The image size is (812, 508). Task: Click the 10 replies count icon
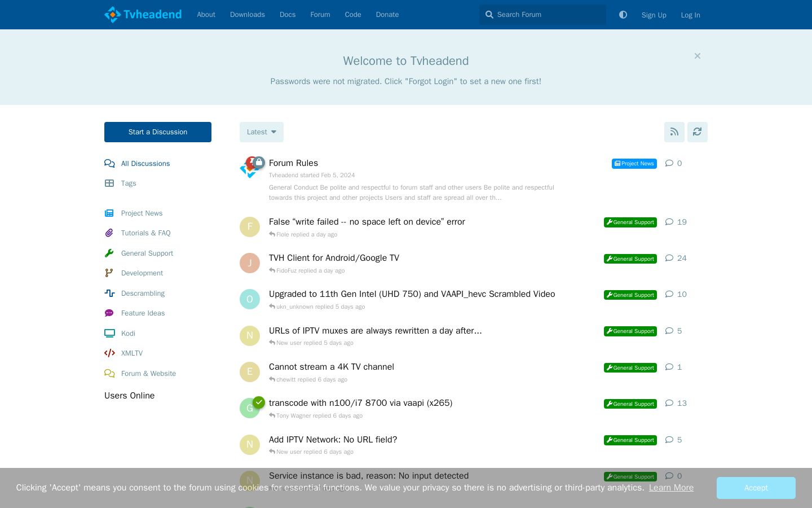coord(669,294)
